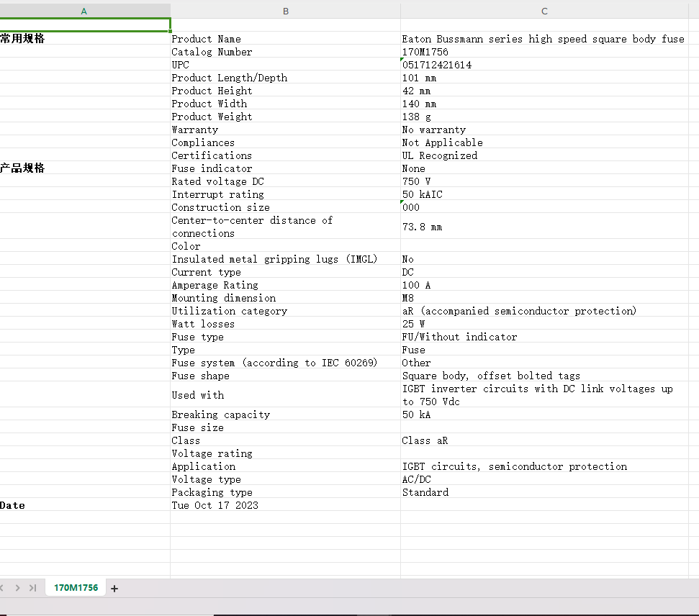Image resolution: width=699 pixels, height=616 pixels.
Task: Select 'Center-to-center distance of connections' cell
Action: [x=285, y=227]
